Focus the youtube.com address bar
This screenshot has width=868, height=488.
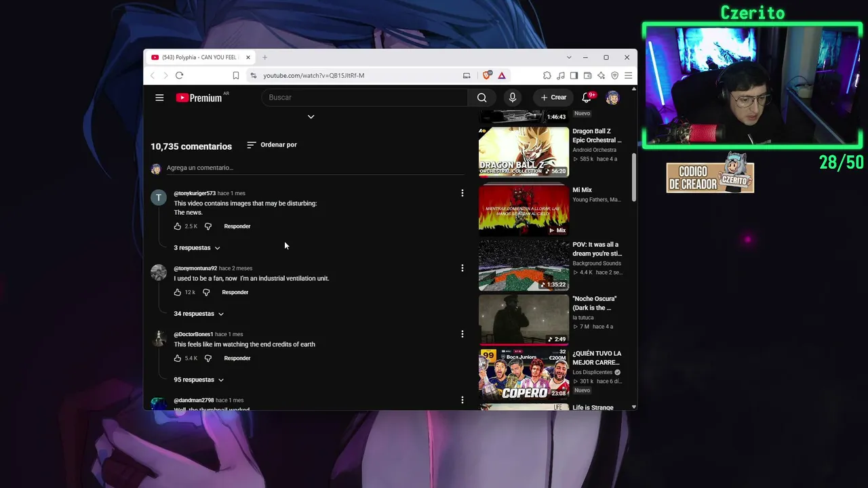coord(353,75)
